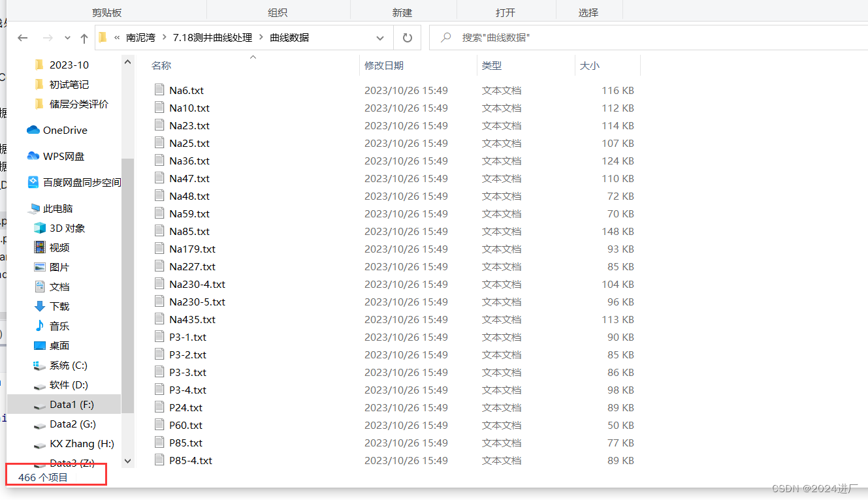
Task: Open the 文档 library in the sidebar
Action: coord(59,287)
